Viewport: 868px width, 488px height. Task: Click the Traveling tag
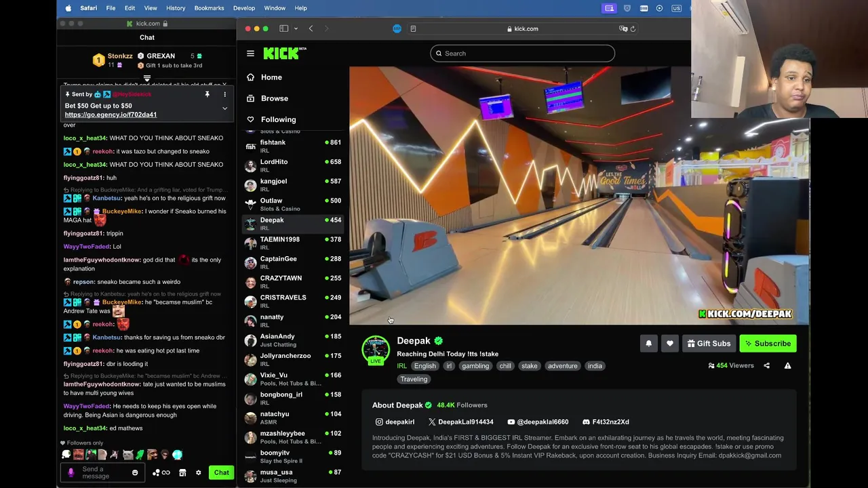click(414, 380)
